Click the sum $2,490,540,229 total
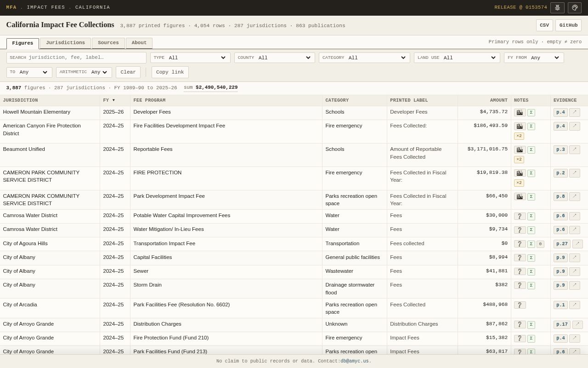 pos(211,87)
